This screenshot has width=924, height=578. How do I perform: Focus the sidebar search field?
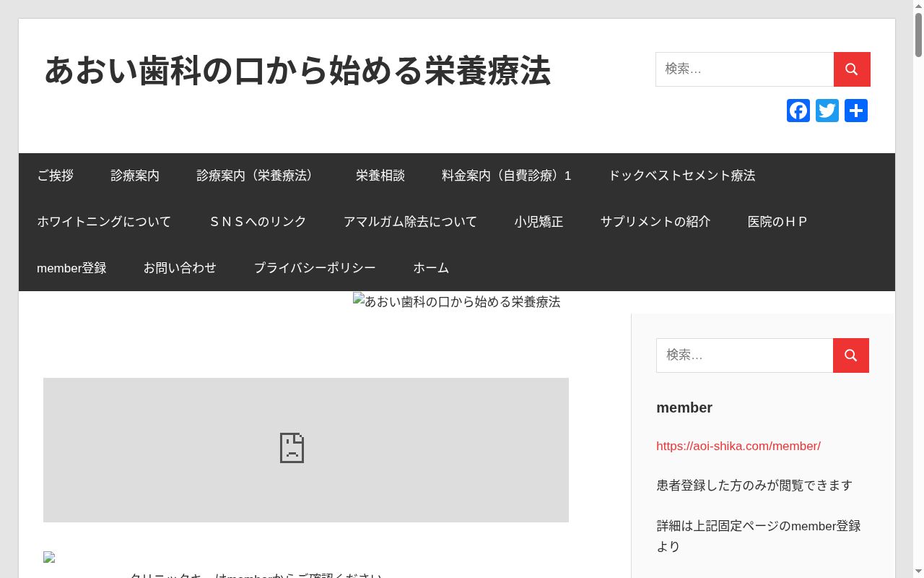744,355
